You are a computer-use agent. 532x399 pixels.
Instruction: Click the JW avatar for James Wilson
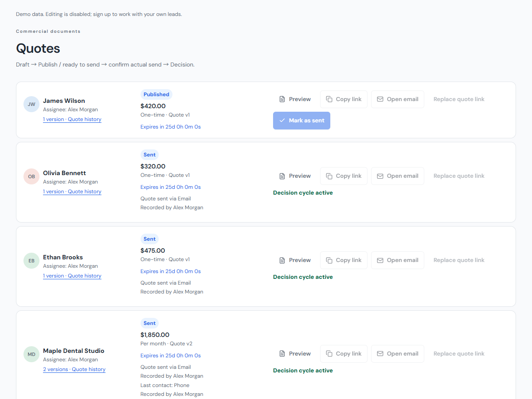pos(31,104)
